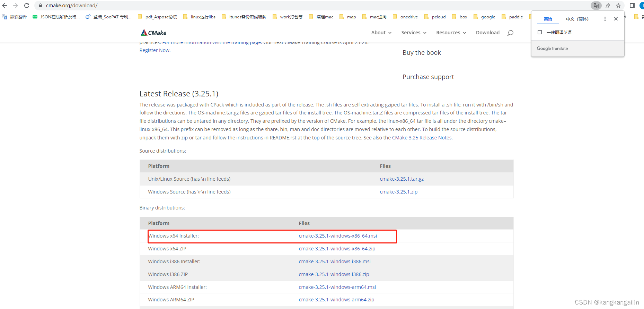The image size is (644, 309).
Task: Open the Download nav item
Action: pyautogui.click(x=488, y=33)
